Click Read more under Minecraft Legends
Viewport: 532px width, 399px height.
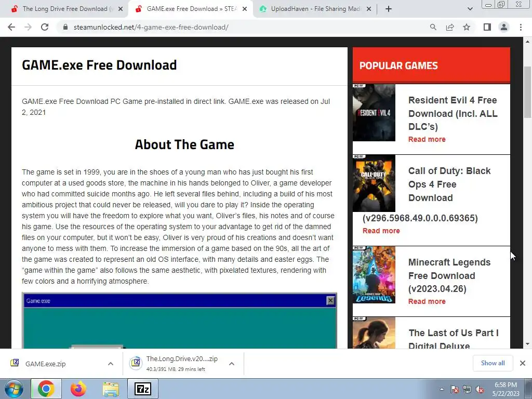(x=427, y=301)
